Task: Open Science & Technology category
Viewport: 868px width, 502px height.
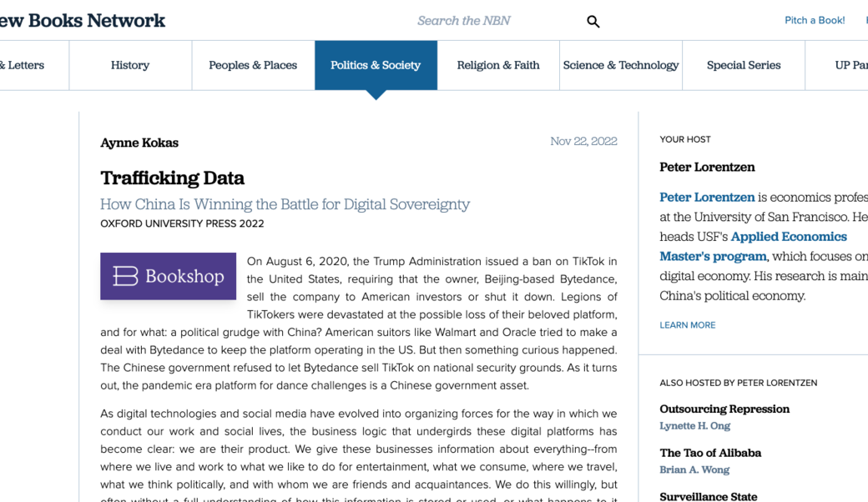Action: (621, 65)
